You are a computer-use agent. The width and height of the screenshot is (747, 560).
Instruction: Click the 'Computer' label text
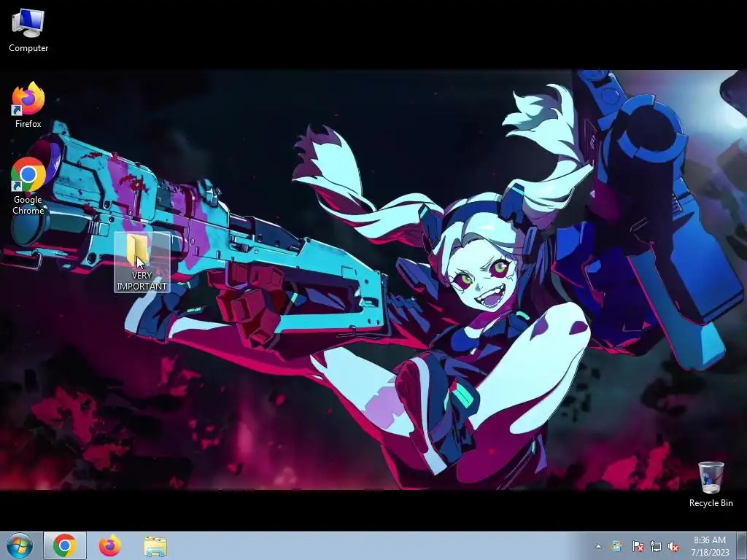(28, 48)
